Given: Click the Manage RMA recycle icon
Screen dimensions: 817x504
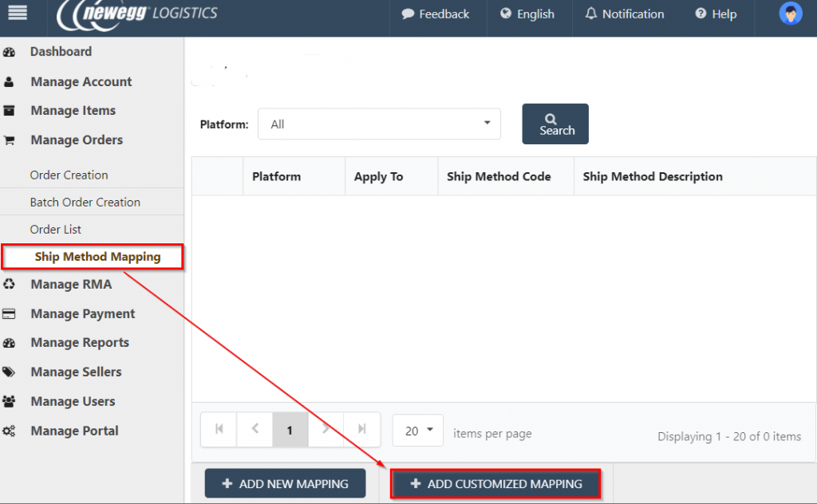Looking at the screenshot, I should pyautogui.click(x=11, y=284).
